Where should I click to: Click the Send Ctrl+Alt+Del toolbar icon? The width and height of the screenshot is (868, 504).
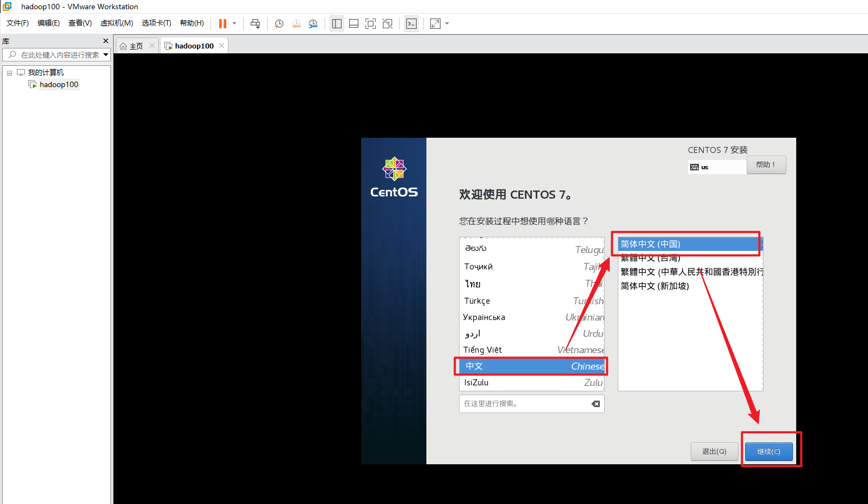tap(255, 23)
